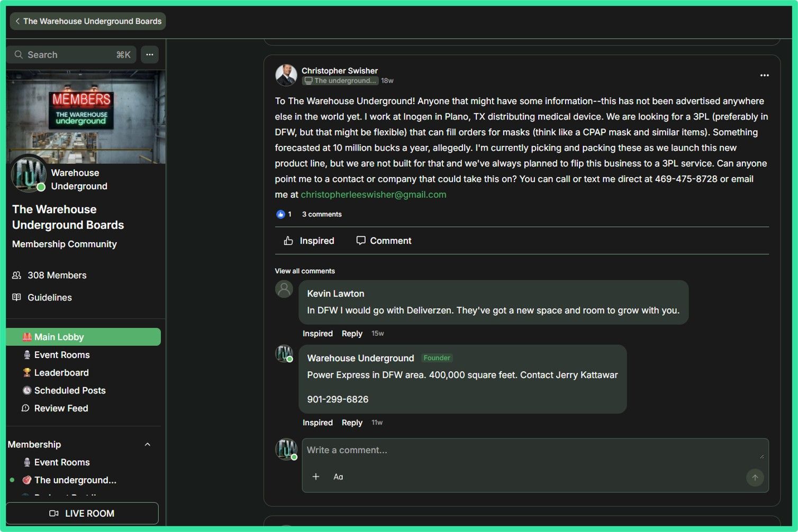This screenshot has height=532, width=798.
Task: Toggle the Aa text formatting options
Action: point(338,476)
